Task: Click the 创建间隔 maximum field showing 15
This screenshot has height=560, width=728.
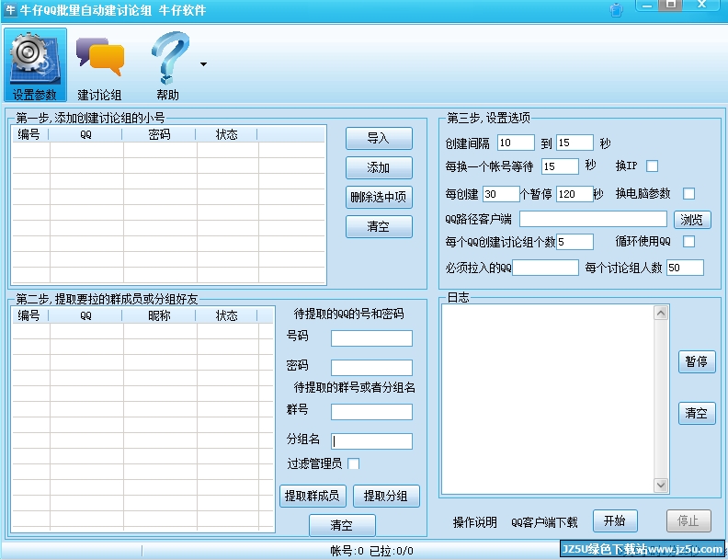Action: coord(574,143)
